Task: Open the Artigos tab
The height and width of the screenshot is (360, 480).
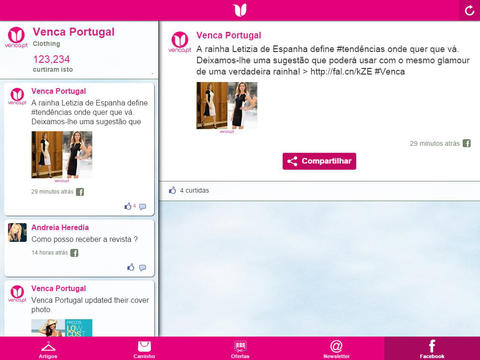Action: point(48,349)
